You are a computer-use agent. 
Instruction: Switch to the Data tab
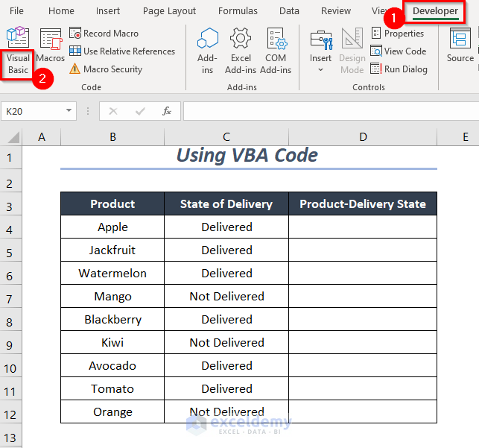tap(289, 11)
